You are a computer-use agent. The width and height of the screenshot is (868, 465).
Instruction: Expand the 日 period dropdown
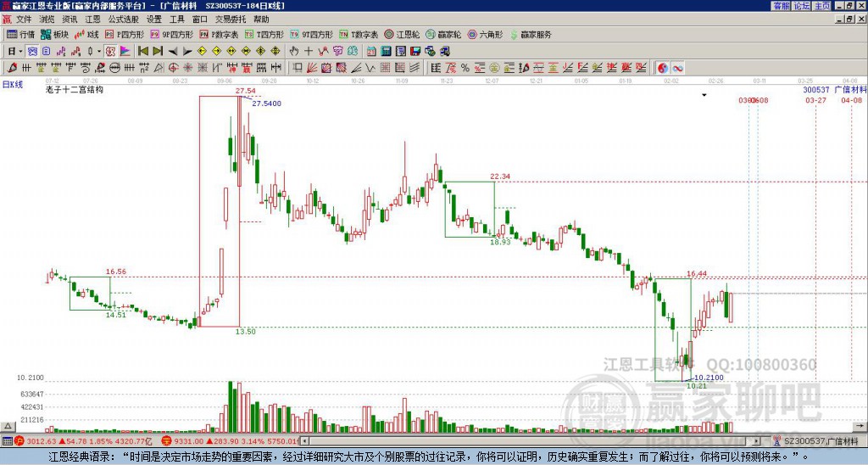20,51
